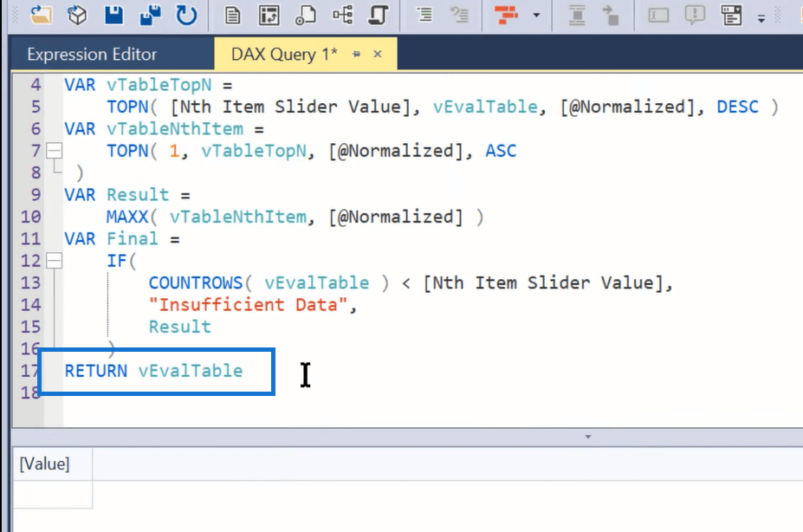Click vTableTopN on line 4

click(159, 85)
